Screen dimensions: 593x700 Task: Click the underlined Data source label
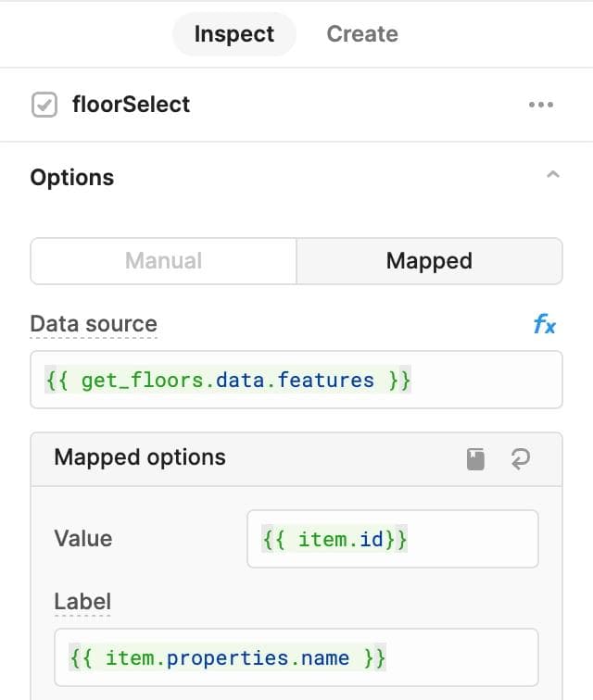94,324
